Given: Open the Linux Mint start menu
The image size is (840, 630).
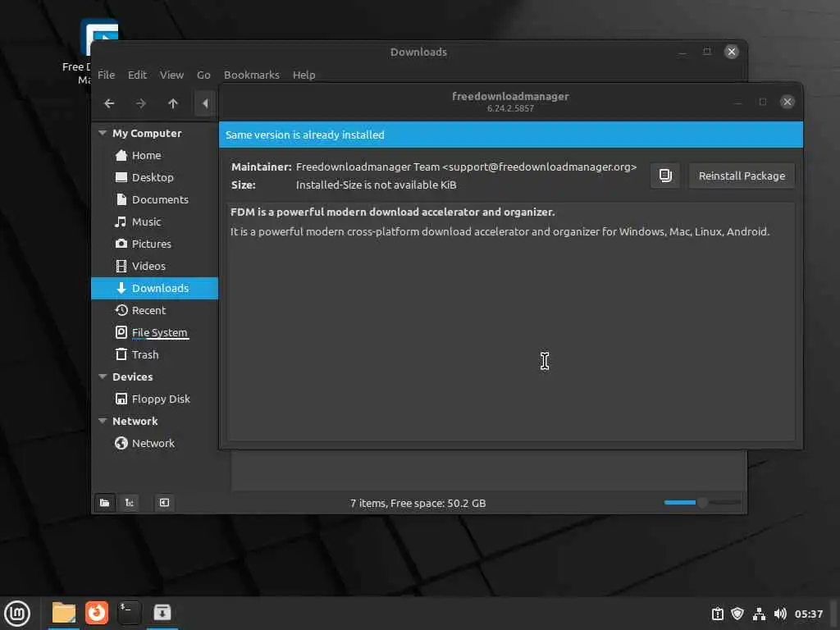Looking at the screenshot, I should tap(17, 614).
